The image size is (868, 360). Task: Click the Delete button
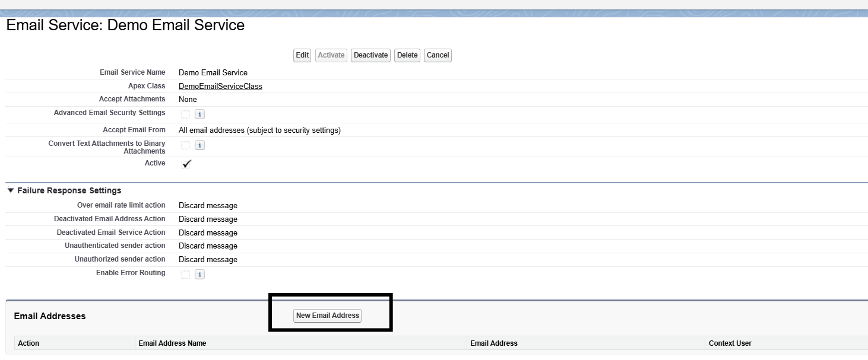point(407,55)
